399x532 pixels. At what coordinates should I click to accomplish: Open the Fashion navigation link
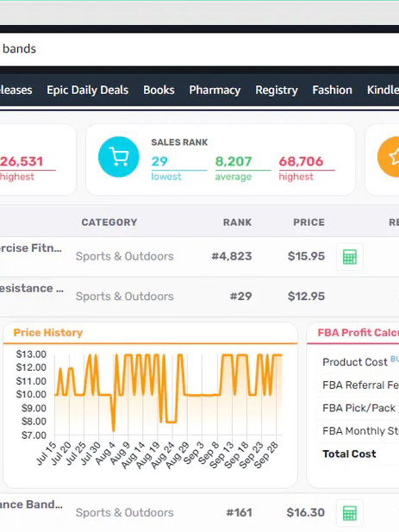coord(332,90)
